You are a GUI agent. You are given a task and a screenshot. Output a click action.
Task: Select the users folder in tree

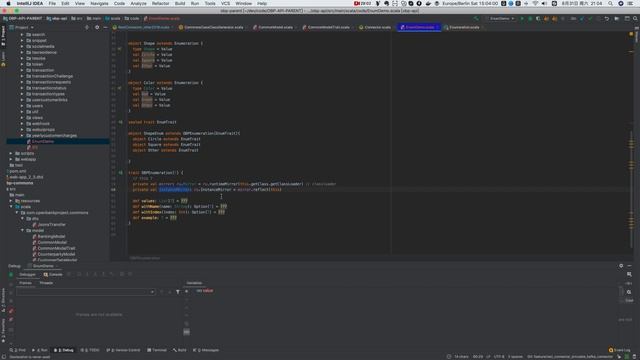click(x=37, y=106)
